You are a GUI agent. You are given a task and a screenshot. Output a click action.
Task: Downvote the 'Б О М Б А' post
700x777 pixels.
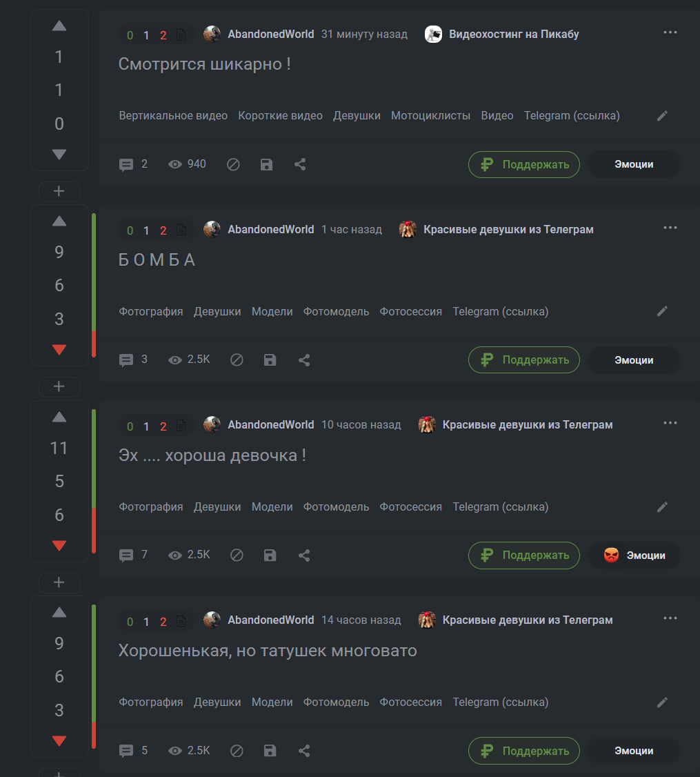pos(59,349)
